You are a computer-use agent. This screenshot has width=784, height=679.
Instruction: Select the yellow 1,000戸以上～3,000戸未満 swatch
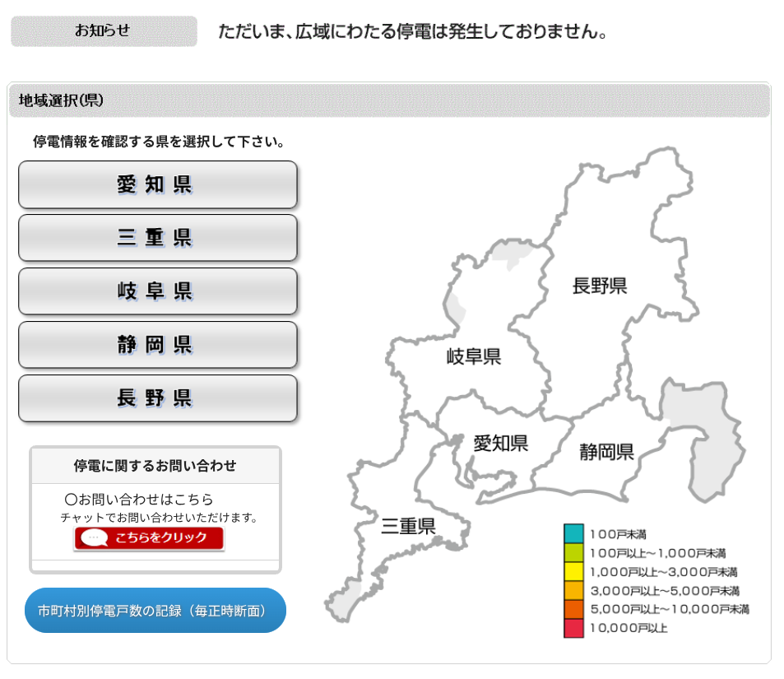pos(573,571)
